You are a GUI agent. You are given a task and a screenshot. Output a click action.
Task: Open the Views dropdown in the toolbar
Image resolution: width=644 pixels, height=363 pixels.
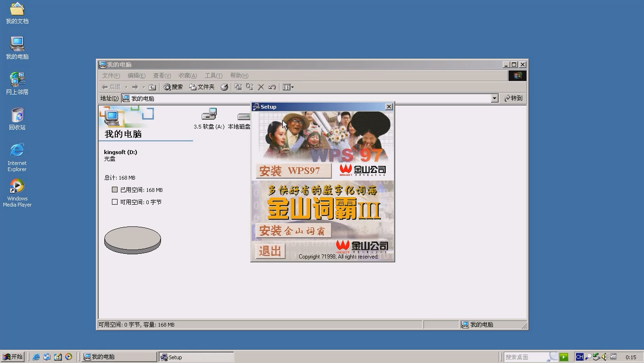click(x=288, y=87)
